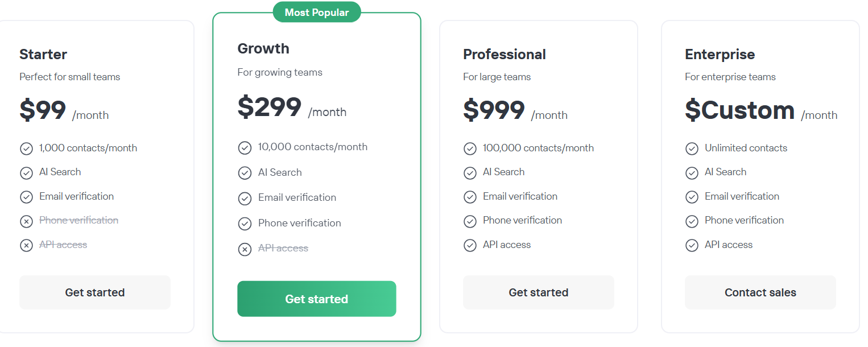Click the Email verification check icon on Professional
This screenshot has width=868, height=347.
coord(470,196)
